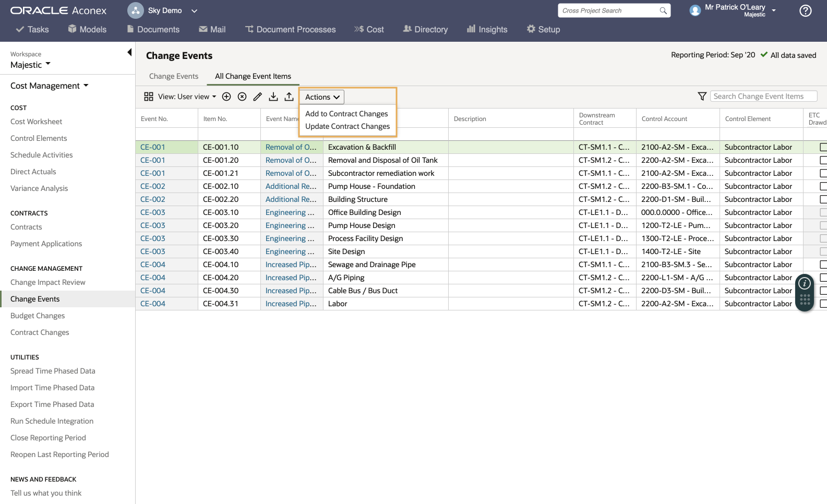The width and height of the screenshot is (827, 504).
Task: Click the delete (circled X) toolbar icon
Action: 242,97
